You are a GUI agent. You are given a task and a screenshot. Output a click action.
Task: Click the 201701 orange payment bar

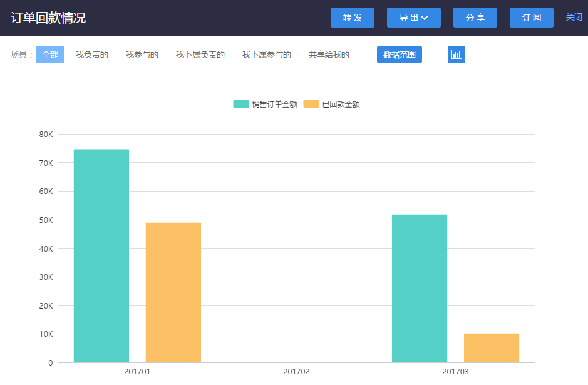[173, 292]
